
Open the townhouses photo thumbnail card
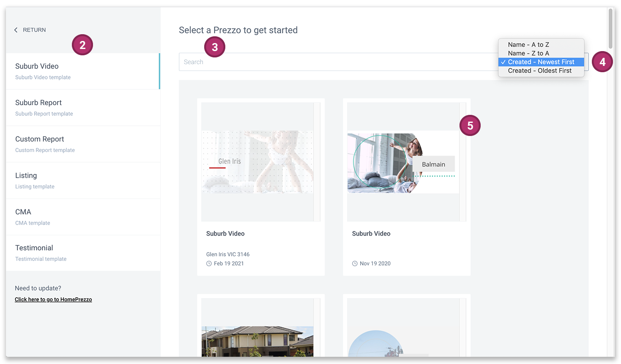(261, 326)
